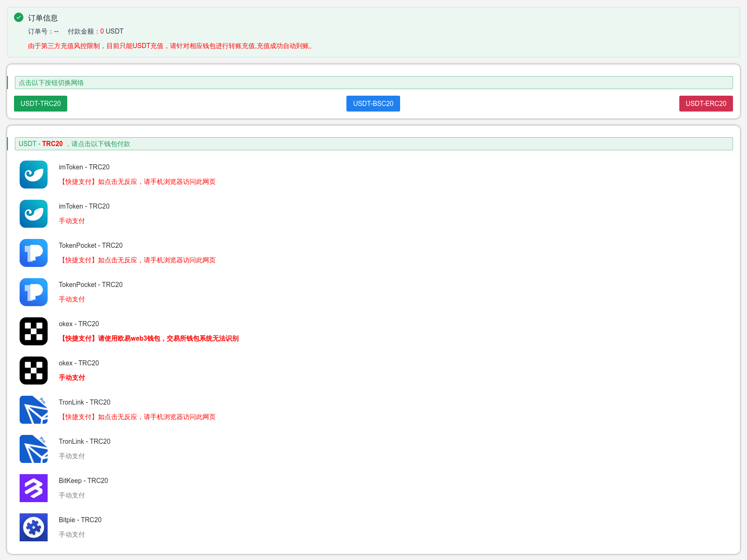Click 'BitKeep - TRC20' title text
This screenshot has height=560, width=747.
pyautogui.click(x=84, y=481)
